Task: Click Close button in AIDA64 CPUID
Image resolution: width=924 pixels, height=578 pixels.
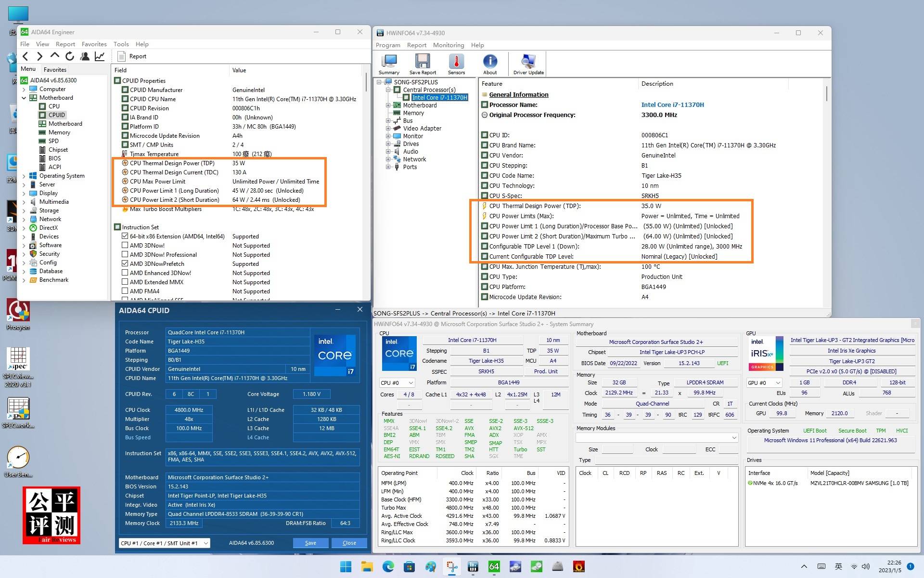Action: pyautogui.click(x=349, y=543)
